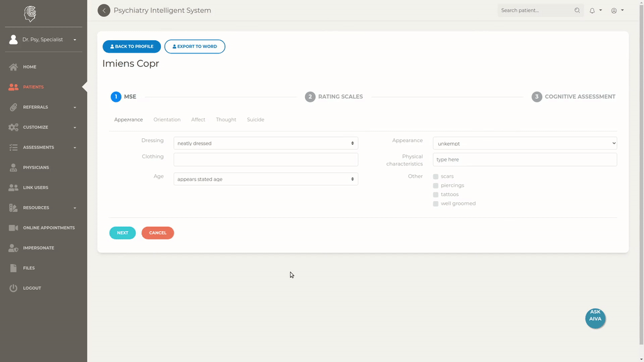Go to Home via house icon
The width and height of the screenshot is (644, 362).
point(13,67)
